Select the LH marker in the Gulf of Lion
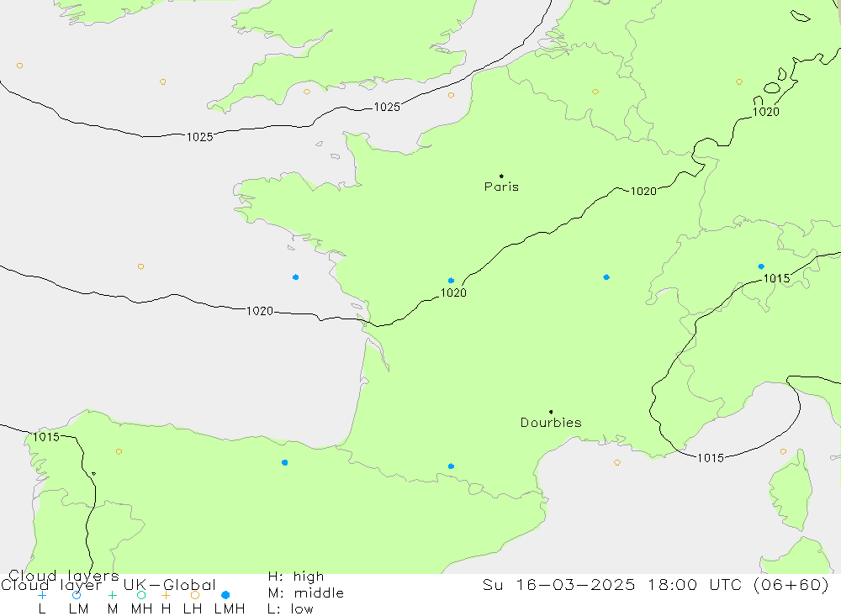This screenshot has width=841, height=616. (x=616, y=462)
